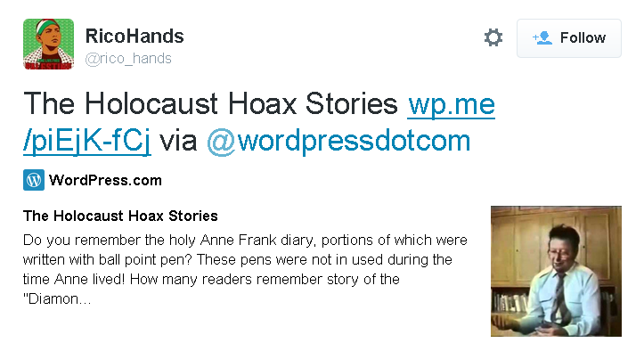Viewport: 644px width, 351px height.
Task: Open the wp.me short link
Action: pos(451,103)
